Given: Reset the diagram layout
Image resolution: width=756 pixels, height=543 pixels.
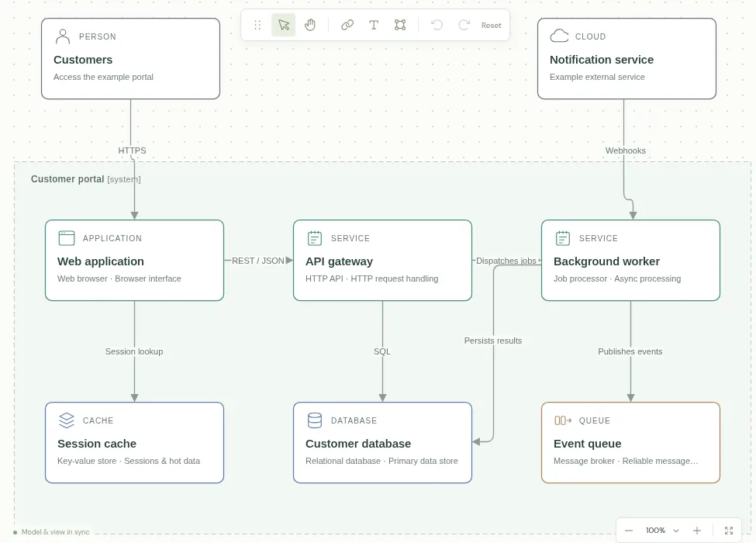Looking at the screenshot, I should coord(492,25).
